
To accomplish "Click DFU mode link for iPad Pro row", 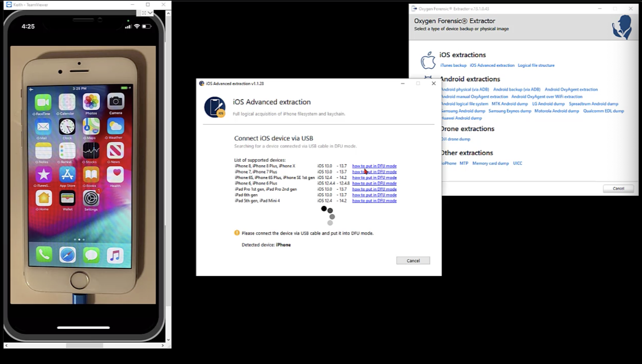I will [374, 189].
